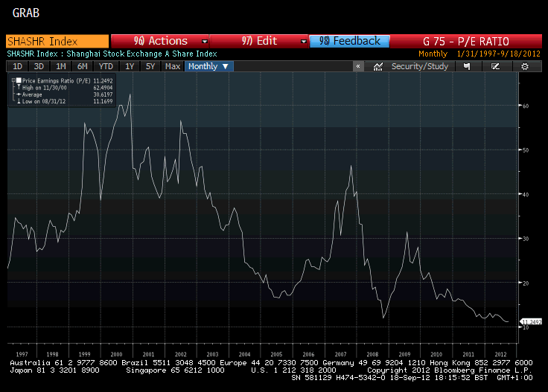
Task: Click the 60 value on y-axis
Action: pyautogui.click(x=526, y=106)
